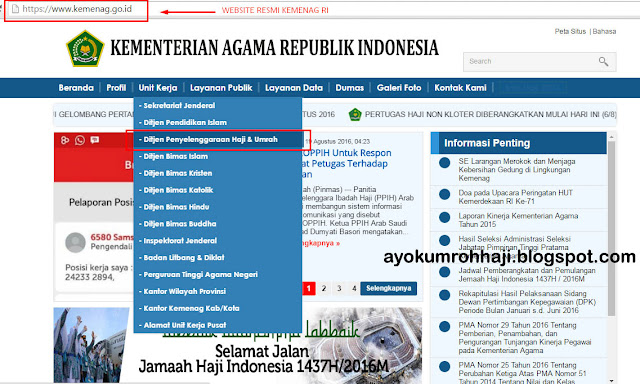Click the Kementerian Agama logo emblem
640x384 pixels.
85,49
